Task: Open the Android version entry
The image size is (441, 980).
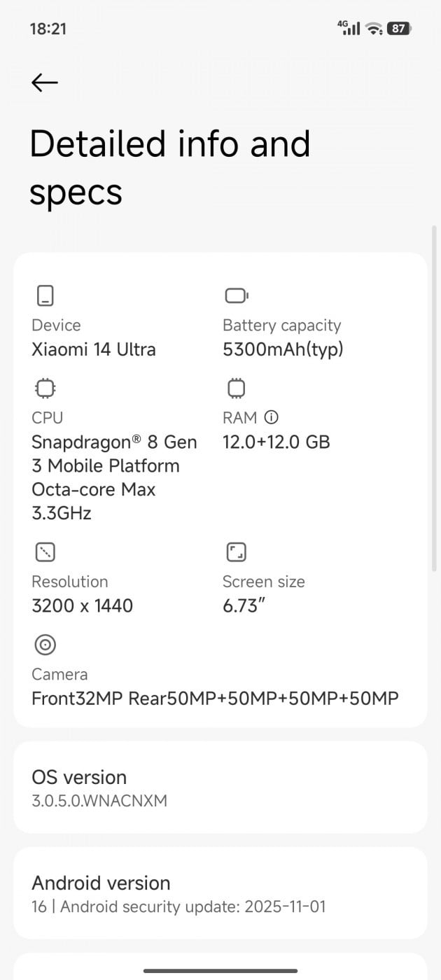Action: pos(220,893)
